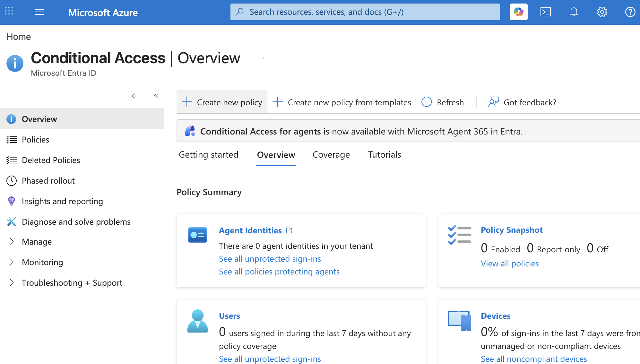Click the Devices card icon
640x364 pixels.
click(460, 321)
